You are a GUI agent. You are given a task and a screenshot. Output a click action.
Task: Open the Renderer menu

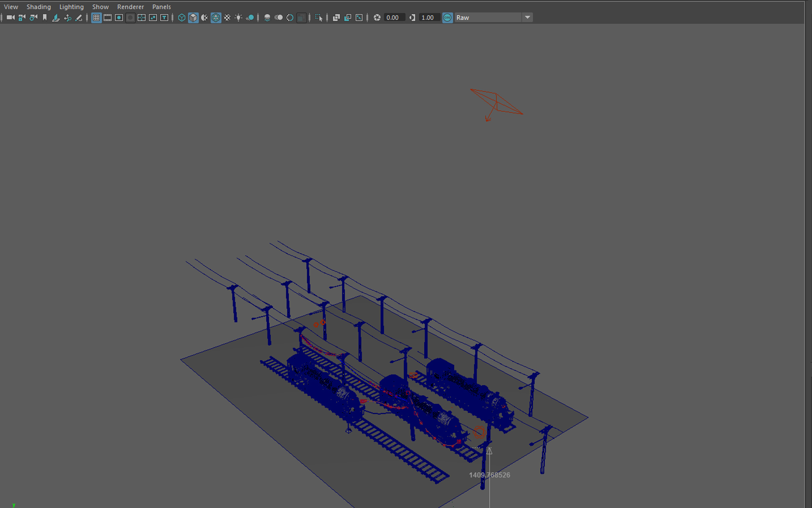130,7
